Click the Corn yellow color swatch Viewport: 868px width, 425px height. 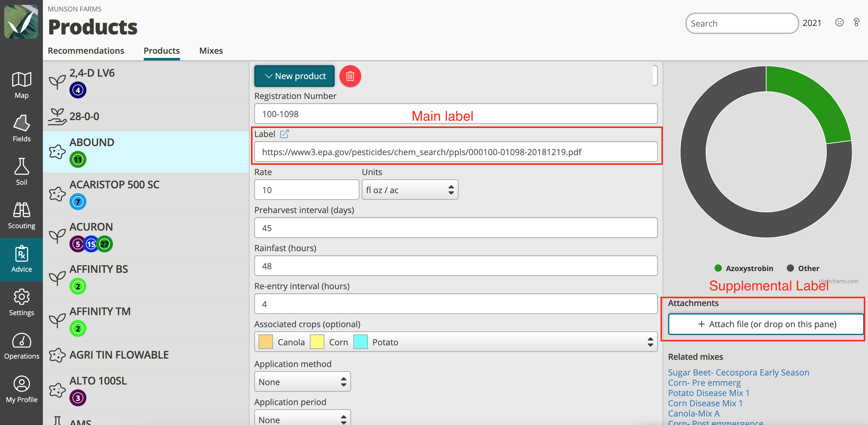click(x=317, y=342)
